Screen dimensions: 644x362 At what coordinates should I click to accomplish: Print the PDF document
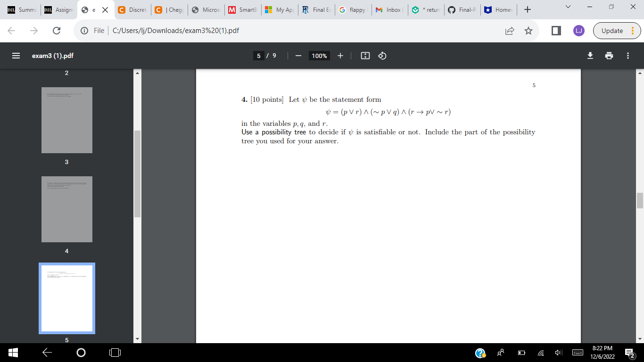pos(609,56)
